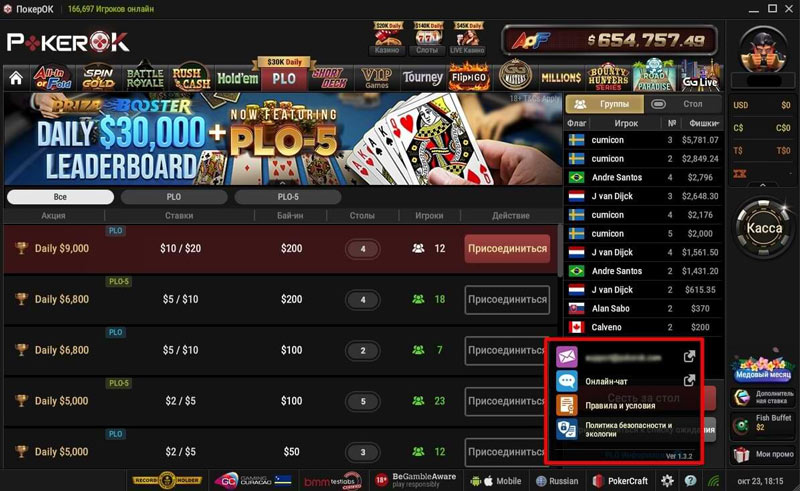
Task: Select the Все filter pill
Action: point(60,197)
